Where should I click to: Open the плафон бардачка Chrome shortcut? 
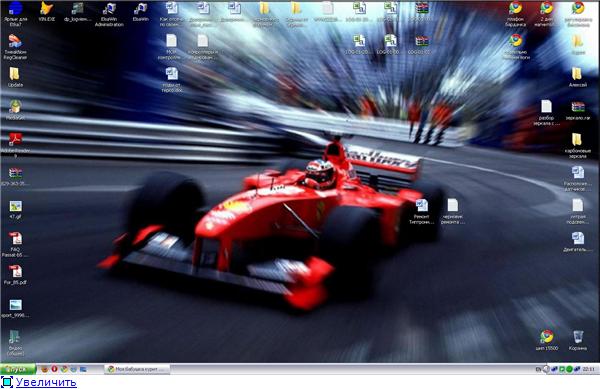[x=515, y=14]
